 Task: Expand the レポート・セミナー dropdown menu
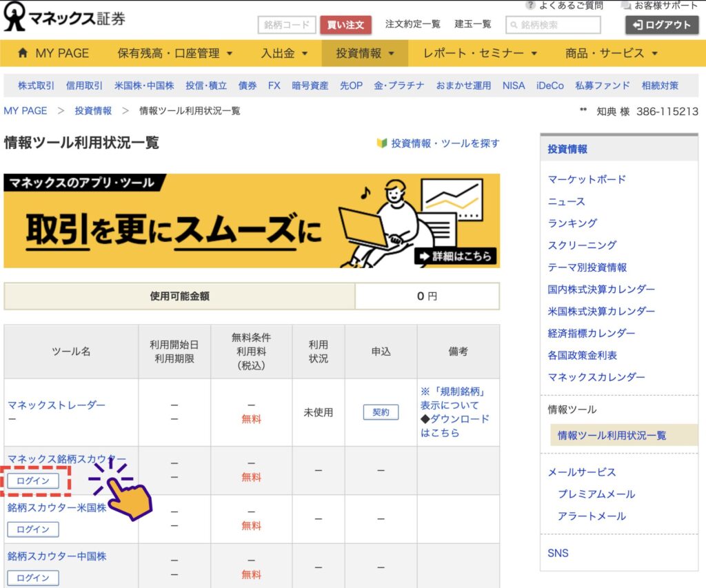[x=480, y=53]
